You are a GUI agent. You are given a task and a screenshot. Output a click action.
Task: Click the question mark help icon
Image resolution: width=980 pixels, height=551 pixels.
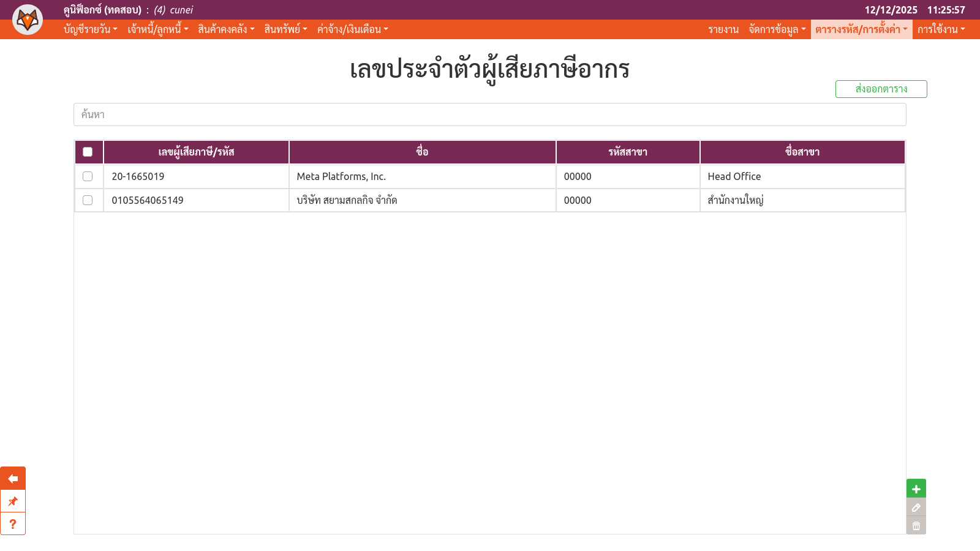pyautogui.click(x=13, y=524)
